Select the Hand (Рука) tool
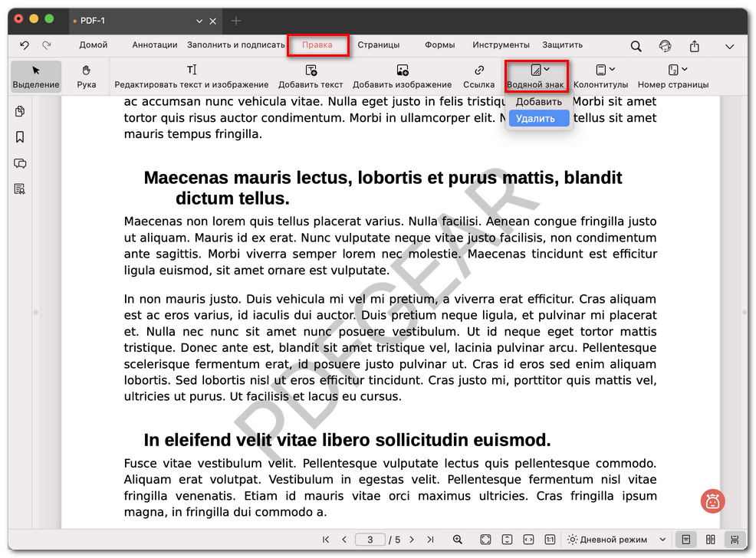Image resolution: width=756 pixels, height=558 pixels. coord(87,76)
